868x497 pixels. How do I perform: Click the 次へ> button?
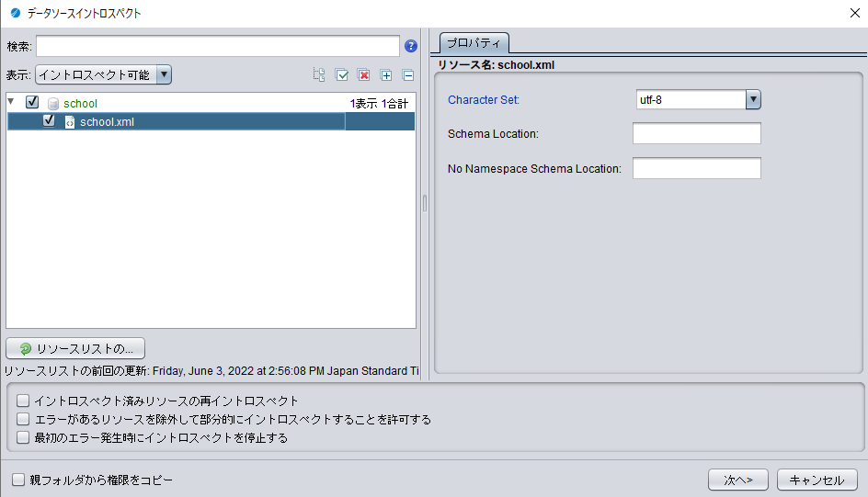(x=738, y=480)
